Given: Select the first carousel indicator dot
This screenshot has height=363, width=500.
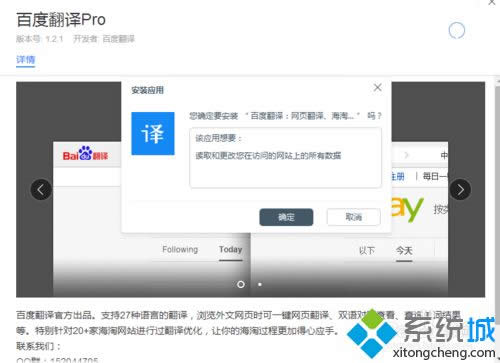Looking at the screenshot, I should pyautogui.click(x=241, y=284).
